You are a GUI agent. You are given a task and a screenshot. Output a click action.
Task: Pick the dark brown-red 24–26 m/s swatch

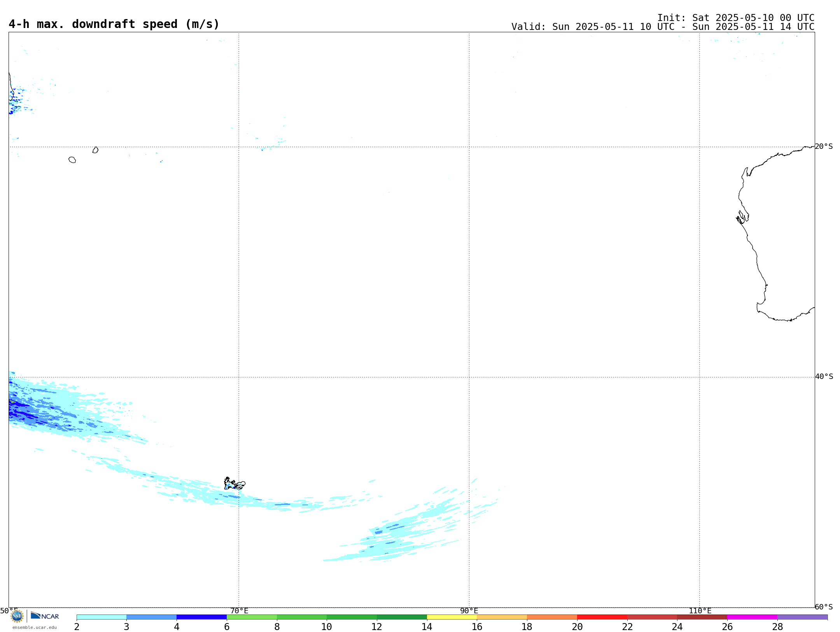(x=702, y=617)
